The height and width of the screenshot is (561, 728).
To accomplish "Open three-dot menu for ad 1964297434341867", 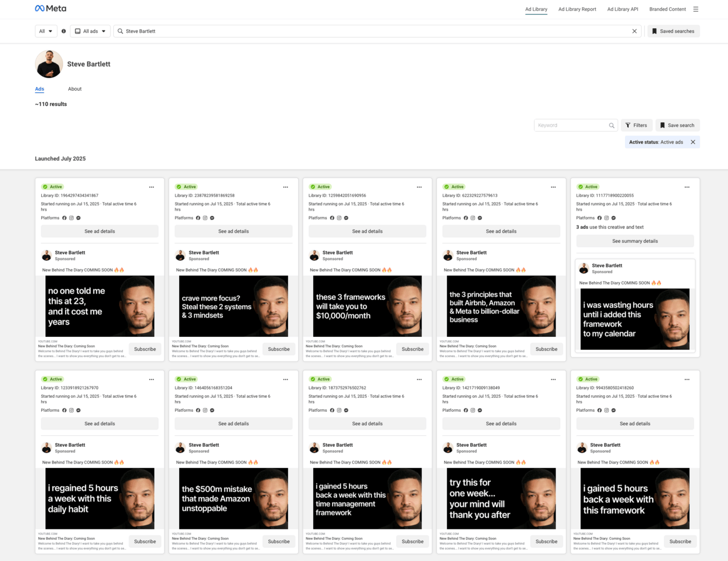I will point(152,187).
